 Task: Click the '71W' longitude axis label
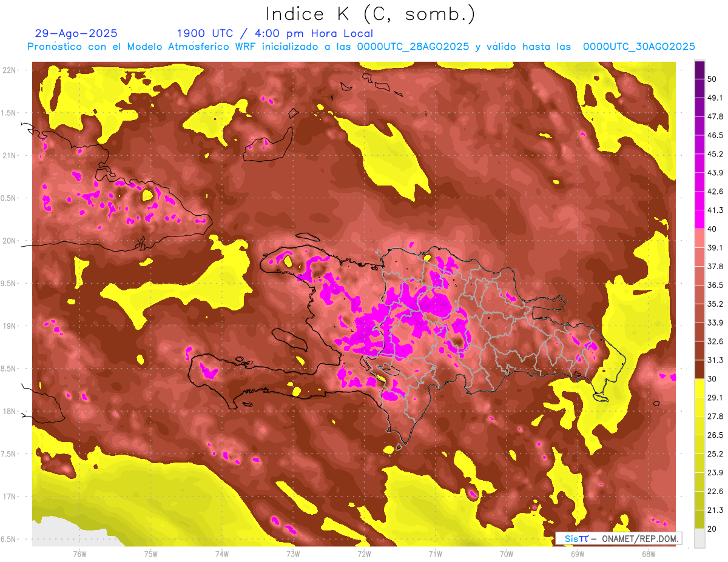coord(435,554)
